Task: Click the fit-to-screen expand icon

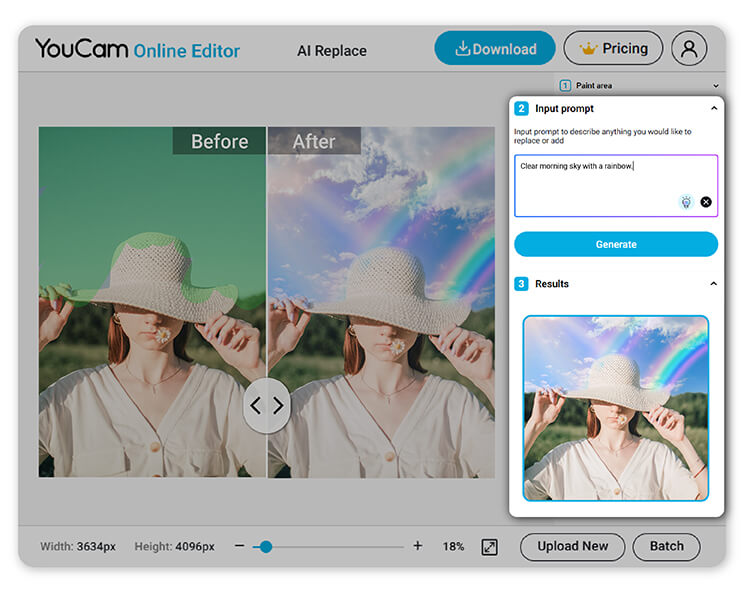Action: click(x=489, y=547)
